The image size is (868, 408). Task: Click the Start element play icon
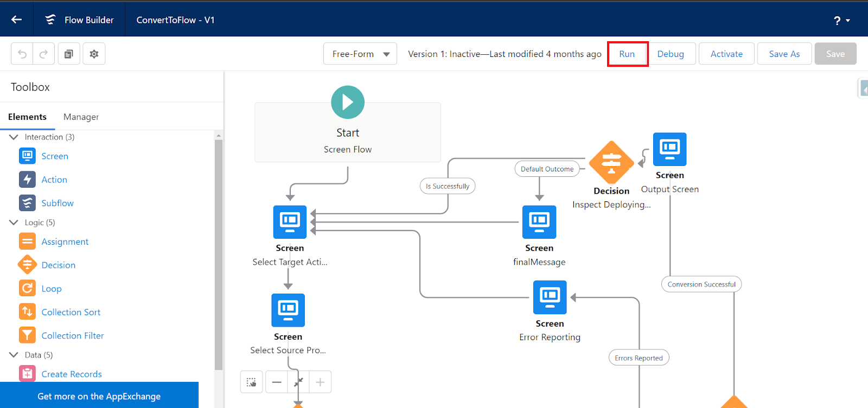[348, 102]
